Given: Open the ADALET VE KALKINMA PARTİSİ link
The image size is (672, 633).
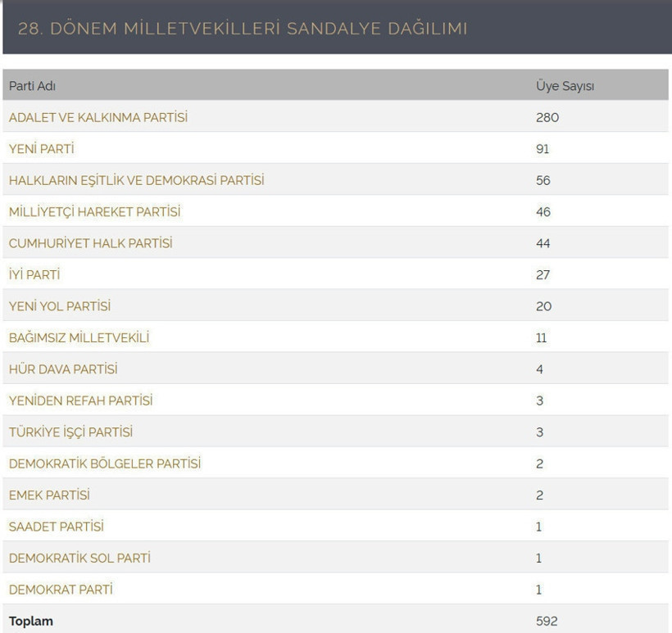Looking at the screenshot, I should tap(98, 117).
